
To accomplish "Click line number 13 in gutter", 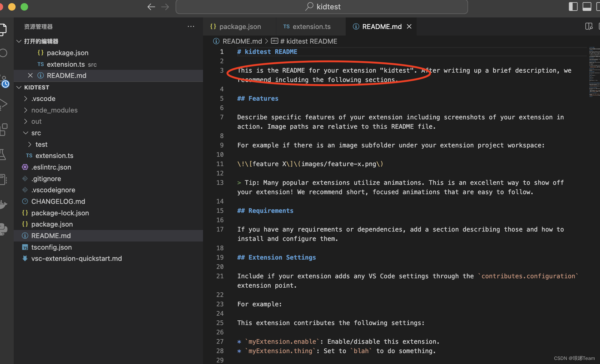I will coord(220,183).
